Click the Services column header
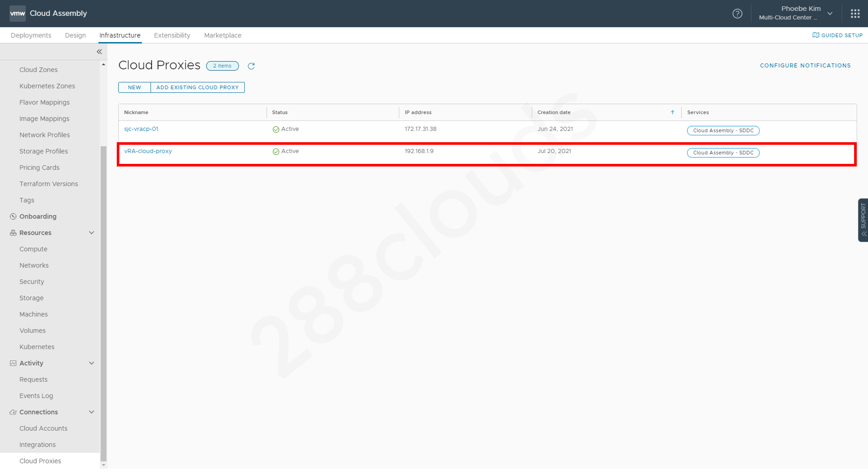868x473 pixels. (698, 112)
